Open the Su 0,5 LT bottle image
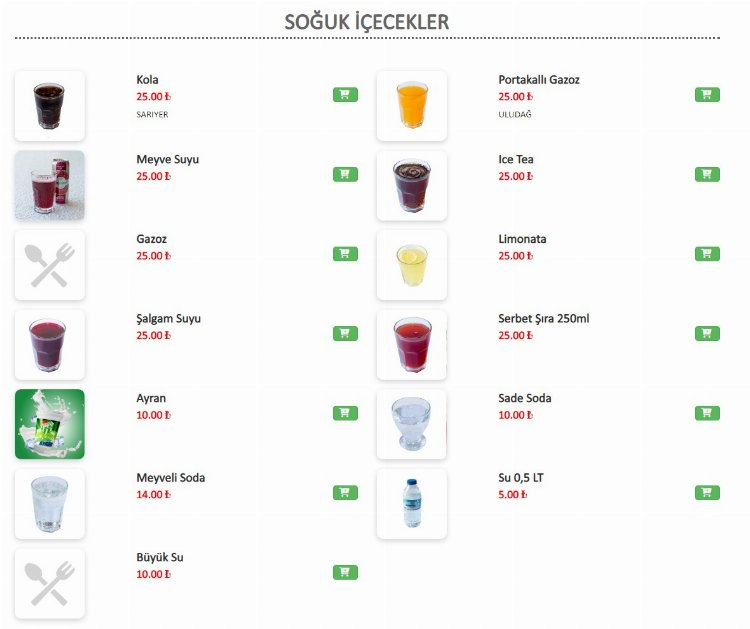Viewport: 750px width, 629px height. click(x=412, y=504)
